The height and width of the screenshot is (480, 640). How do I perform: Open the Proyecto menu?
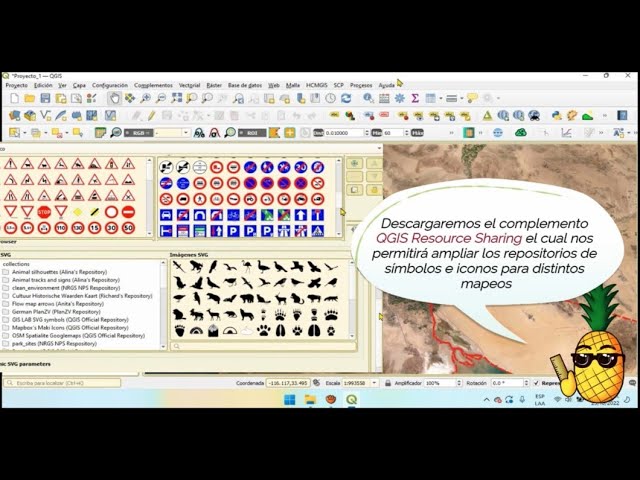(x=17, y=85)
